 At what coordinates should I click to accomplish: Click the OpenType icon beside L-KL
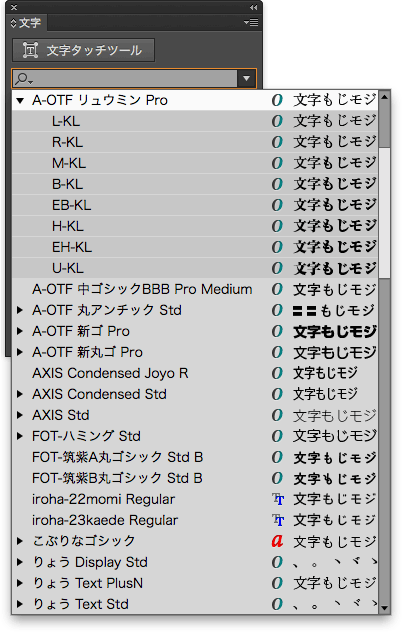(x=277, y=121)
